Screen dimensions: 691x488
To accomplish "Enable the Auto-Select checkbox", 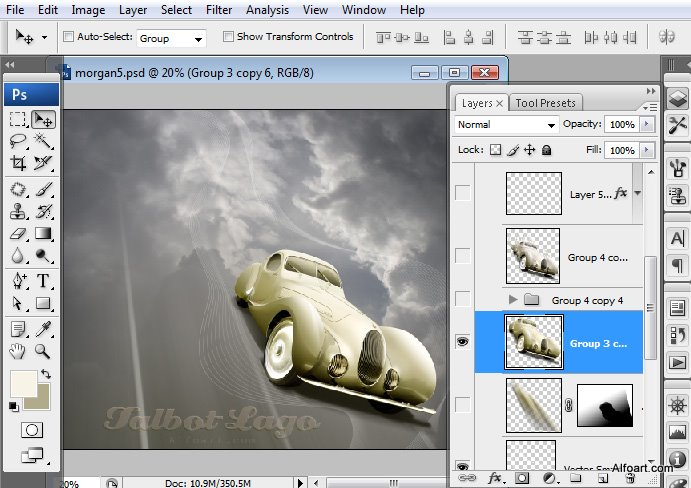I will (x=68, y=37).
